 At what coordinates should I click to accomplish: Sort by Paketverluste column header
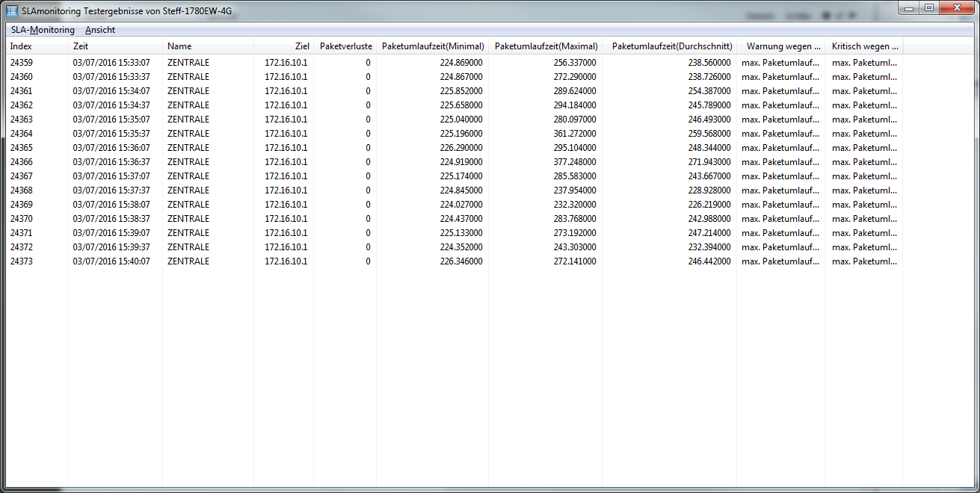(x=345, y=46)
